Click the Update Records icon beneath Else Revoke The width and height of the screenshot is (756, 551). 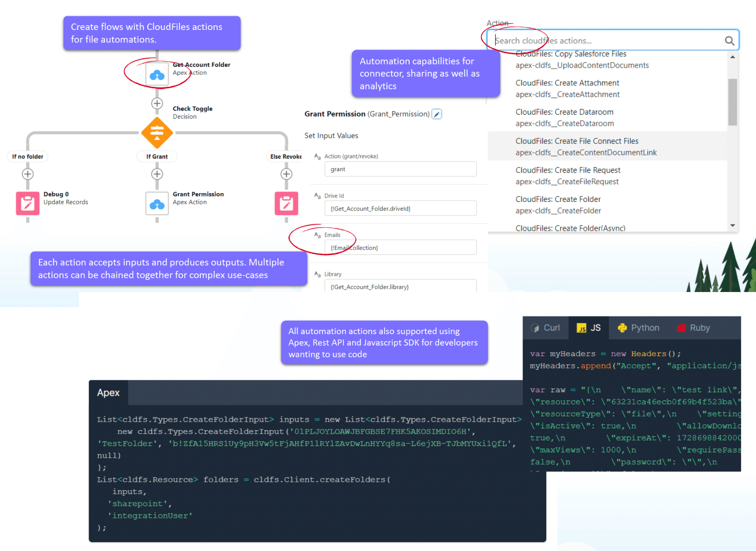click(286, 203)
